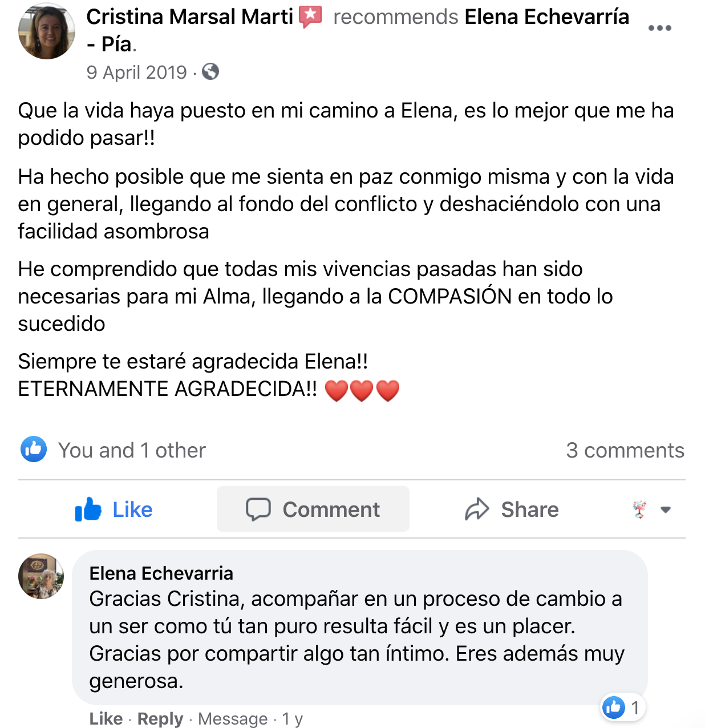The width and height of the screenshot is (705, 728).
Task: Open Cristina Marsal Marti's profile name link
Action: pyautogui.click(x=189, y=17)
